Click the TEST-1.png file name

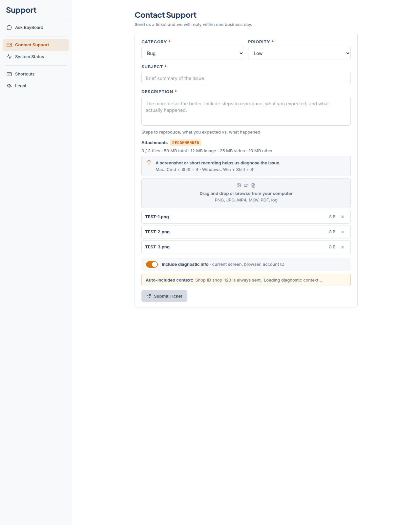point(157,217)
